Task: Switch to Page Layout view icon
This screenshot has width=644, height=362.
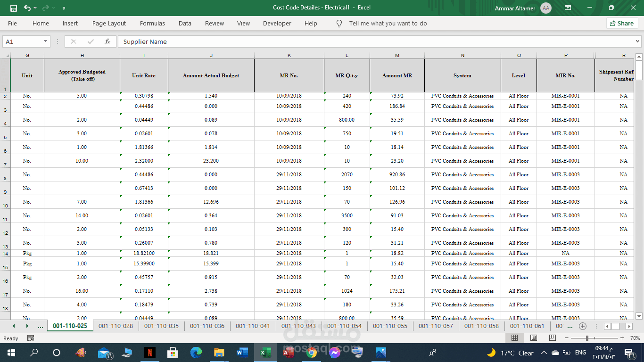Action: point(533,338)
